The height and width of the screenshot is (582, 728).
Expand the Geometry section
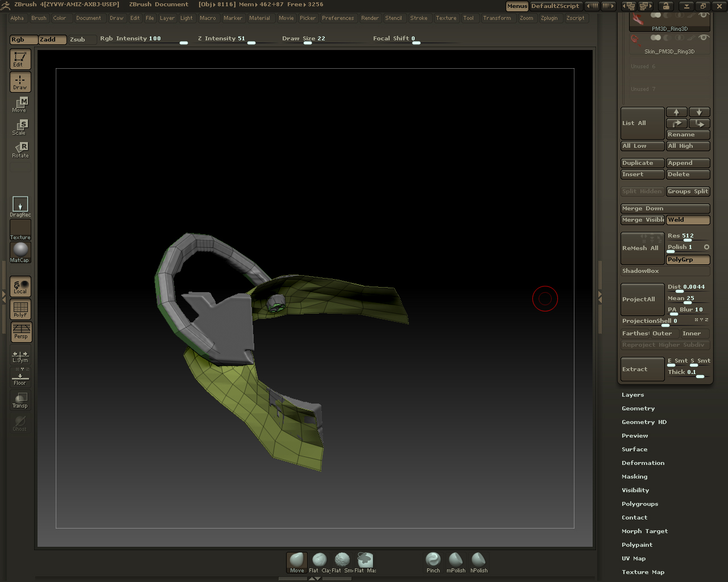[638, 409]
